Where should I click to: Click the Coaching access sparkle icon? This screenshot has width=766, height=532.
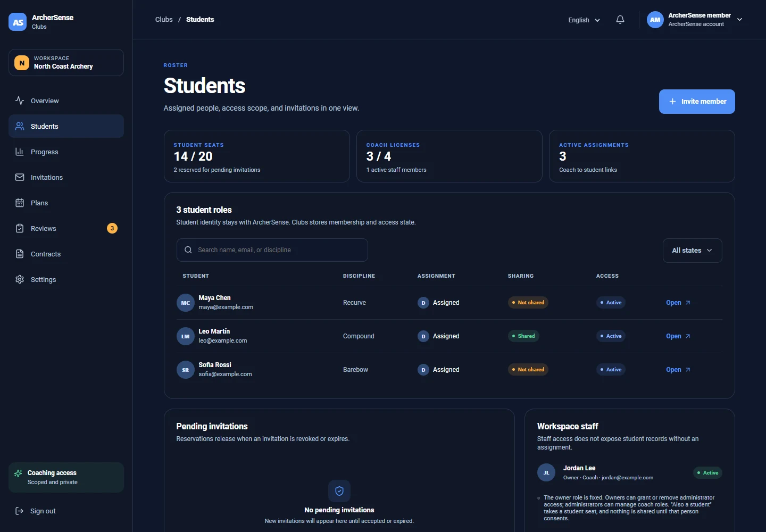pyautogui.click(x=18, y=473)
